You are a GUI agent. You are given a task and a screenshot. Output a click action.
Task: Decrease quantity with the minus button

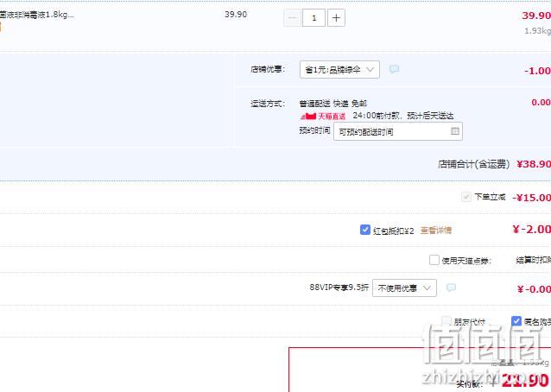293,18
